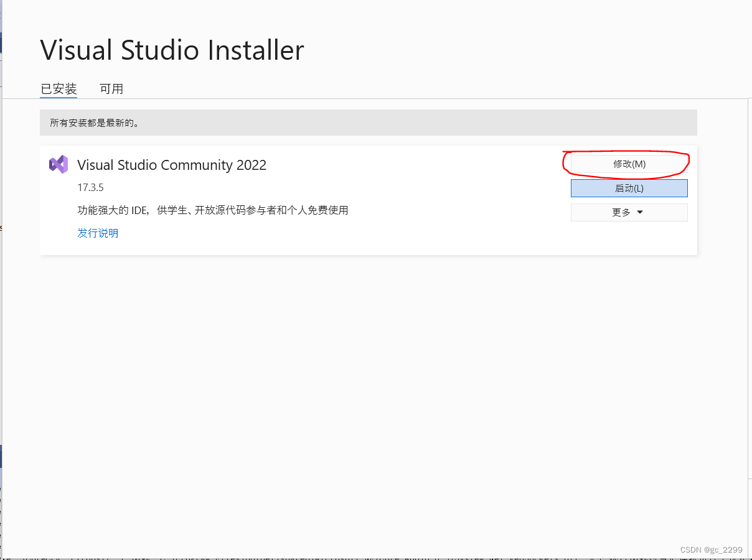This screenshot has height=560, width=752.
Task: Click the Visual Studio Installer heading
Action: pos(172,50)
